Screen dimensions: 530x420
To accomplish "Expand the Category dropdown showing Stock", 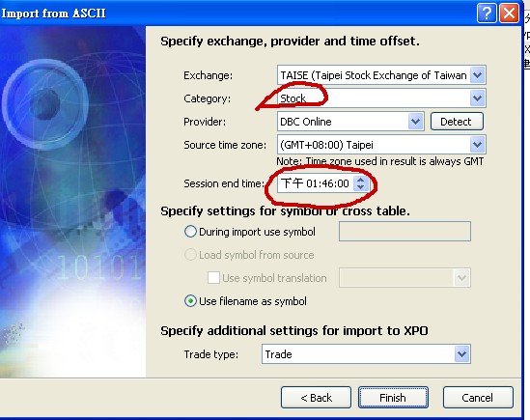I will (x=477, y=98).
